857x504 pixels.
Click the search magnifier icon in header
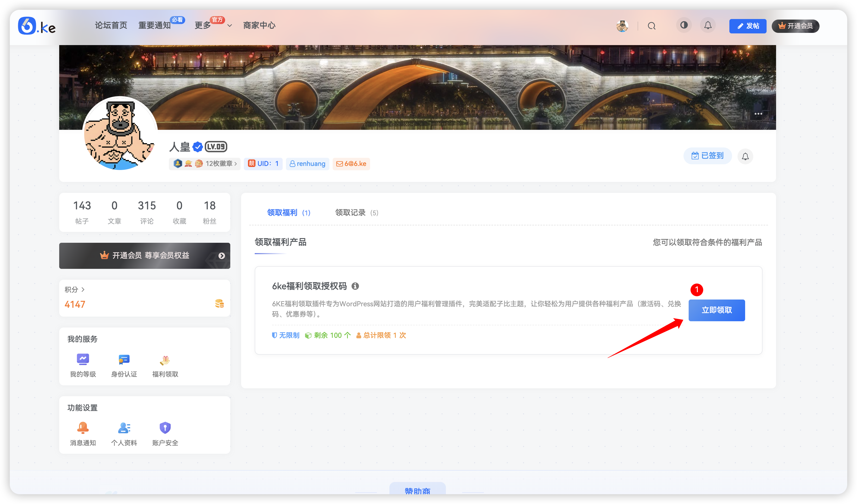[652, 26]
